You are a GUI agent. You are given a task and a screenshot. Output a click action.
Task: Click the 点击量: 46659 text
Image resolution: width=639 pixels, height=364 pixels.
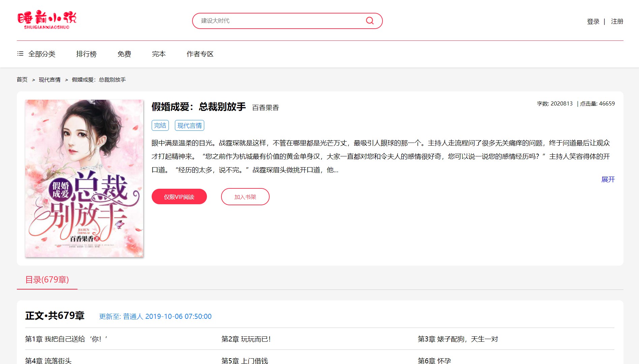(597, 103)
